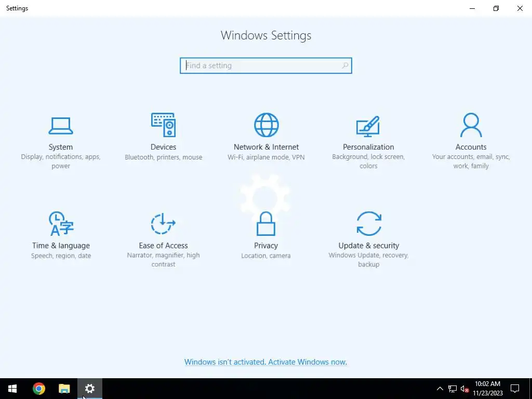Open the Ease of Access icon

(163, 223)
